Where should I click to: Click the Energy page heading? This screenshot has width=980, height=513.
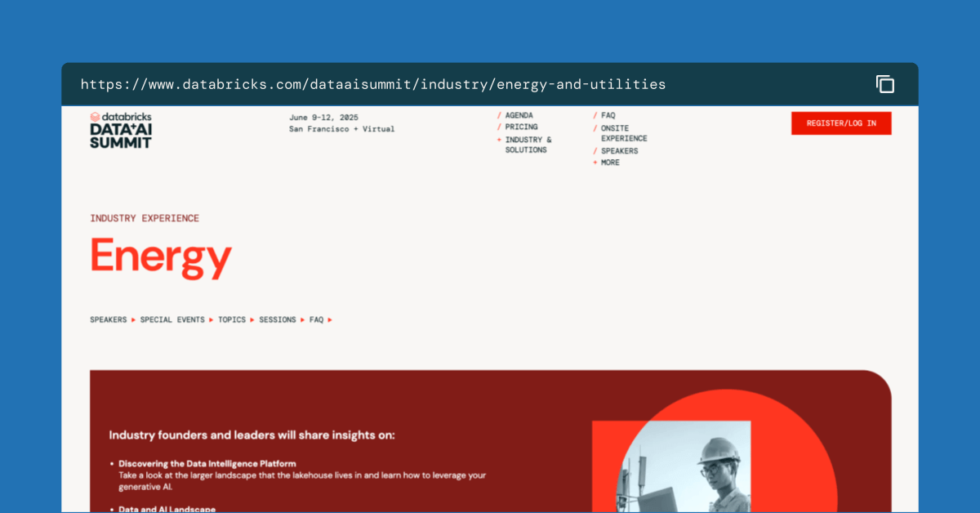tap(161, 258)
